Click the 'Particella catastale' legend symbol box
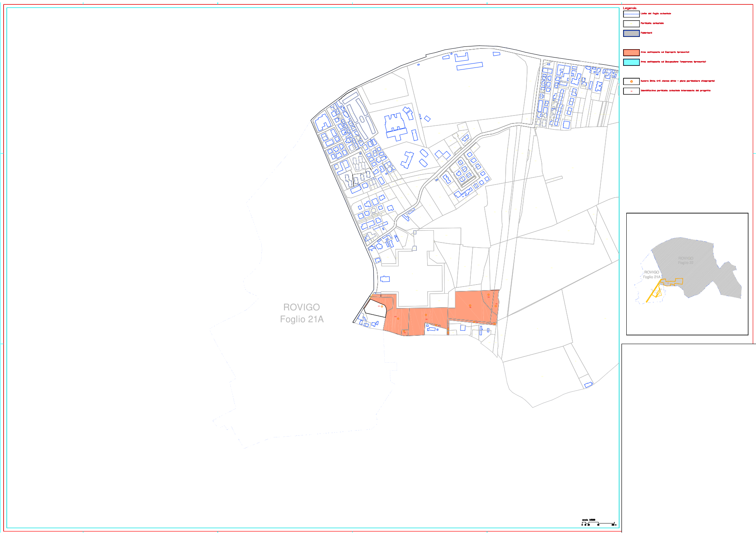756x535 pixels. 631,23
